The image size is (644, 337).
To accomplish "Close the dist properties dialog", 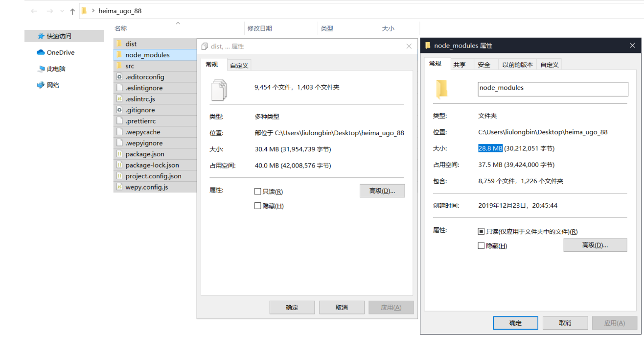I will [409, 46].
